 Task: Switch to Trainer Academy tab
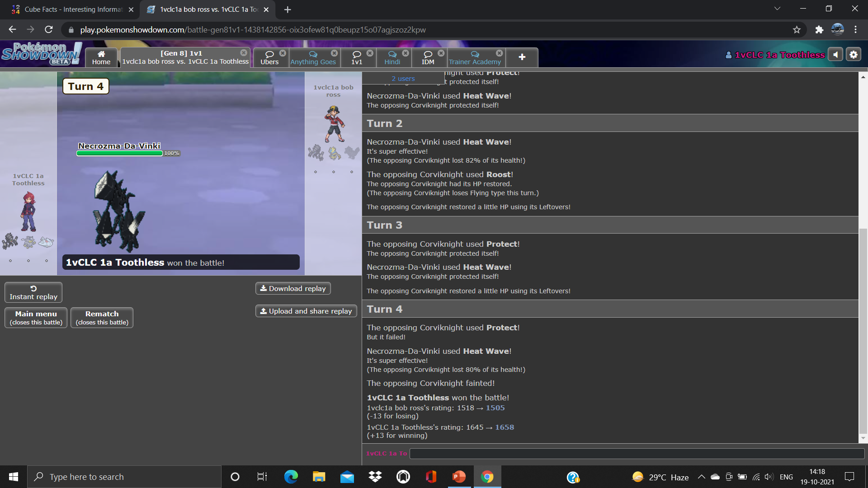coord(475,58)
